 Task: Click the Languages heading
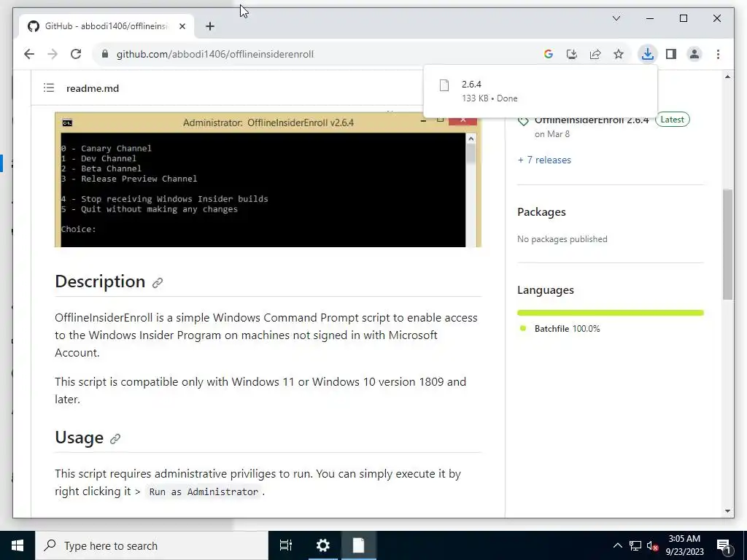pos(546,290)
